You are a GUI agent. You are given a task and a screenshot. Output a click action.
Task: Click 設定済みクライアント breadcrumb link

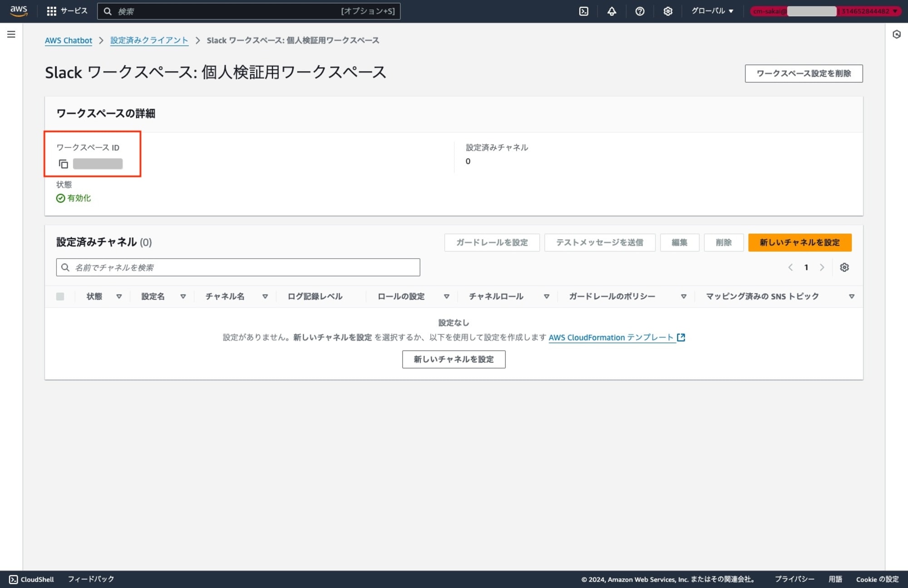149,40
